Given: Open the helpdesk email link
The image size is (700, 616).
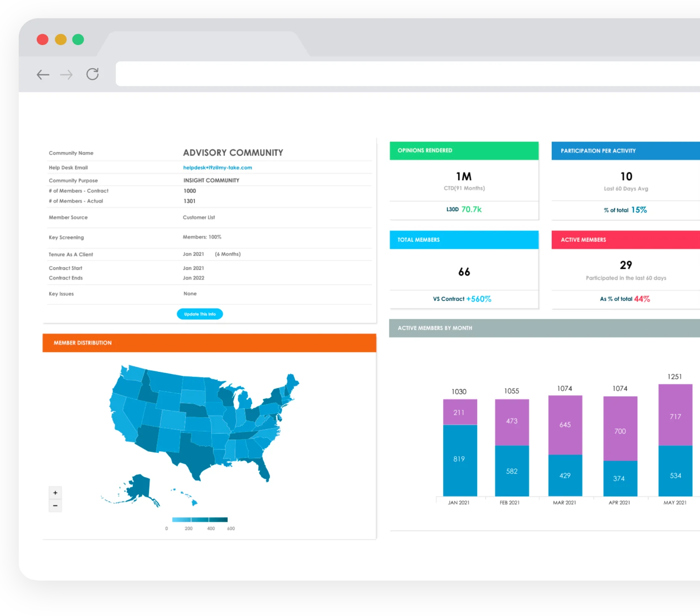Looking at the screenshot, I should (217, 168).
